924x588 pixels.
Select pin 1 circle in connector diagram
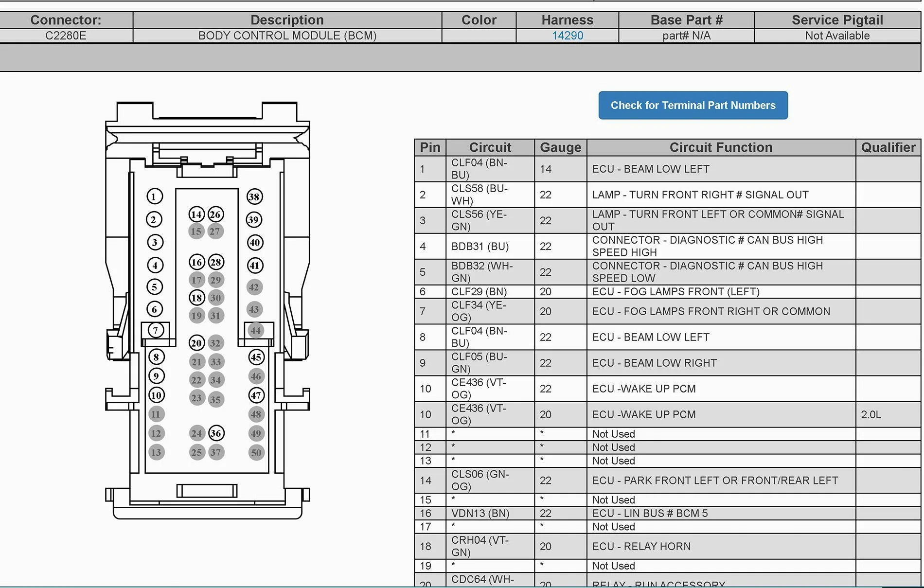pos(155,196)
